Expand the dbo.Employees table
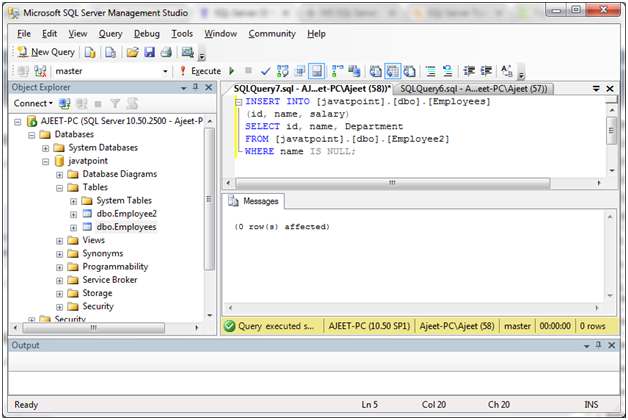628x420 pixels. (73, 227)
